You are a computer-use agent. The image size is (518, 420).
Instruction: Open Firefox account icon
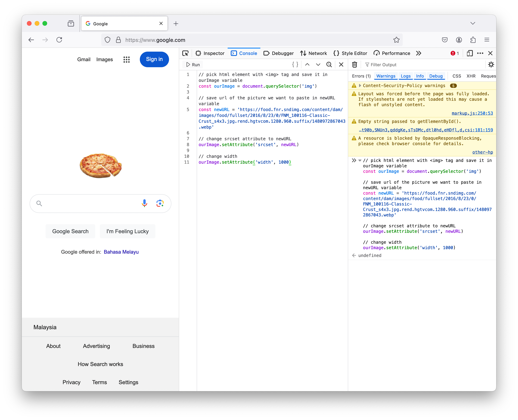point(459,40)
